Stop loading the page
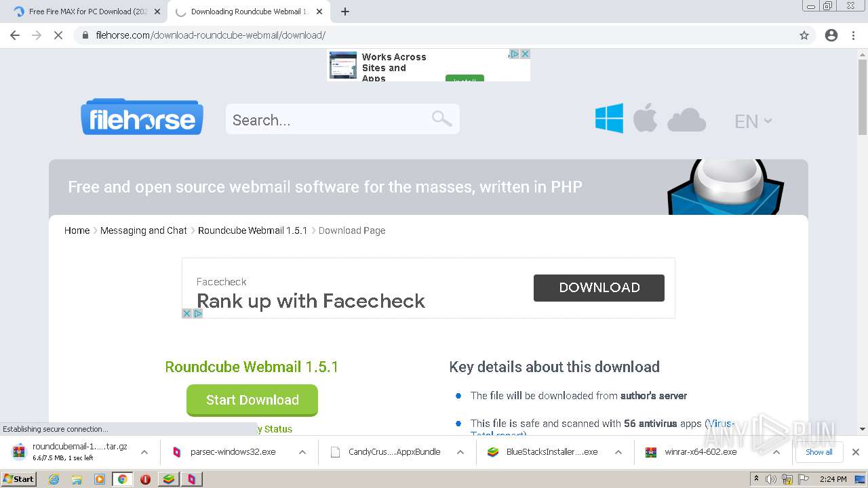 pos(58,35)
